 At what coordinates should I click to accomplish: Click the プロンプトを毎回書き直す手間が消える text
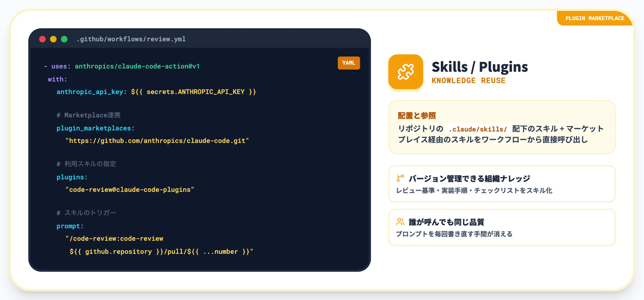454,234
